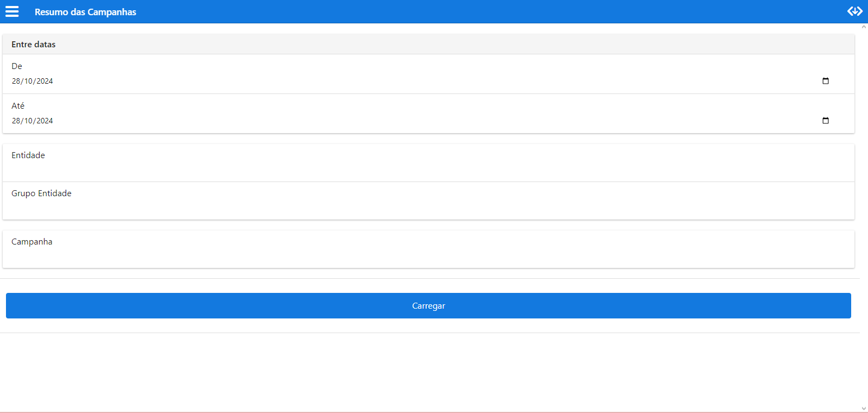Click the code download icon in header
This screenshot has height=413, width=868.
point(854,11)
